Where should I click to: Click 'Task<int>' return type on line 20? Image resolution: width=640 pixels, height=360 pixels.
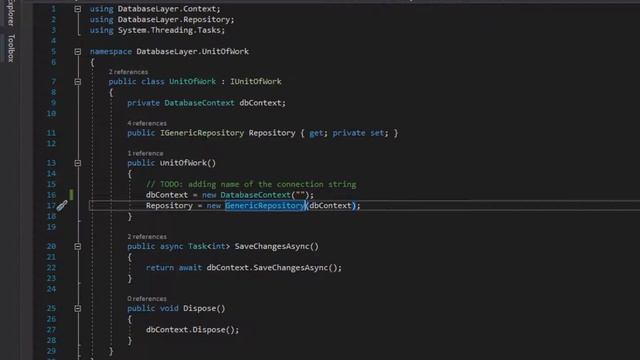click(x=209, y=247)
